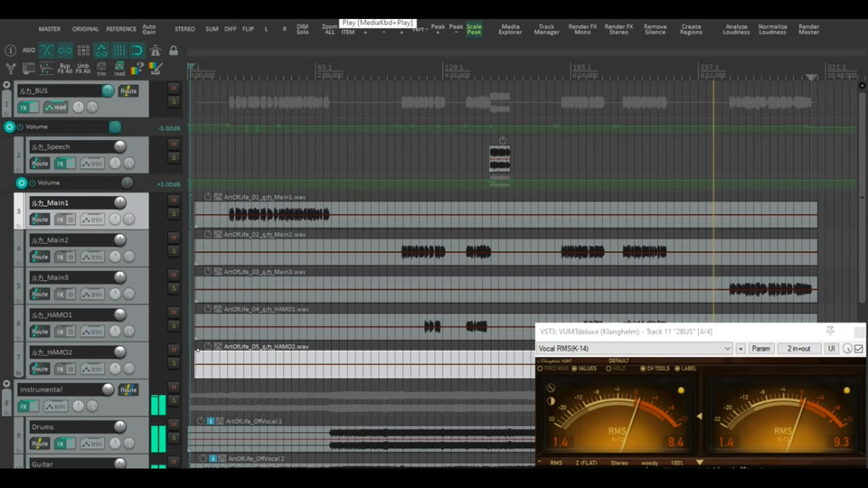The width and height of the screenshot is (868, 488).
Task: Toggle the metronome icon in the toolbar
Action: (155, 51)
